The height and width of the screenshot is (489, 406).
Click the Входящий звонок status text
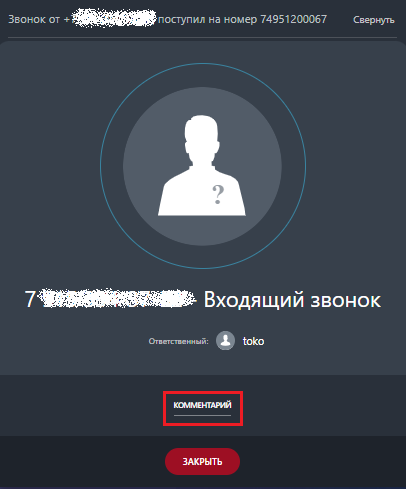[x=292, y=299]
